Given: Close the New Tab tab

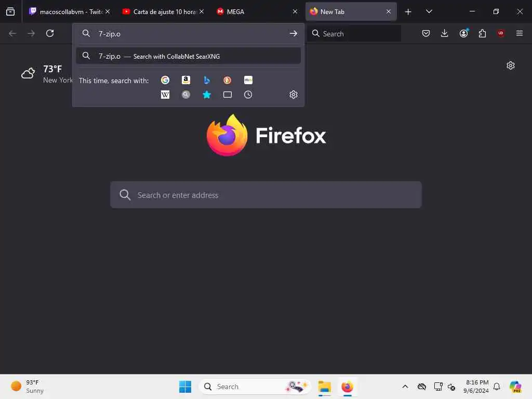Looking at the screenshot, I should 389,11.
